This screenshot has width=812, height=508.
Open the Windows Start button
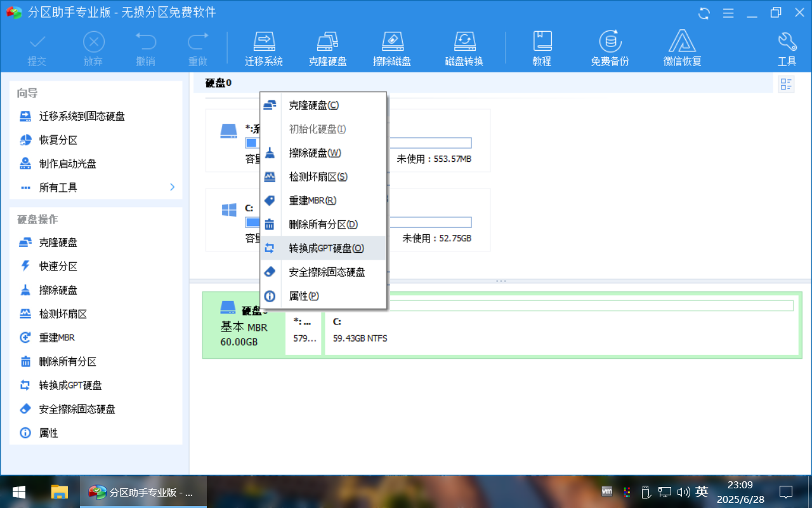pos(19,491)
